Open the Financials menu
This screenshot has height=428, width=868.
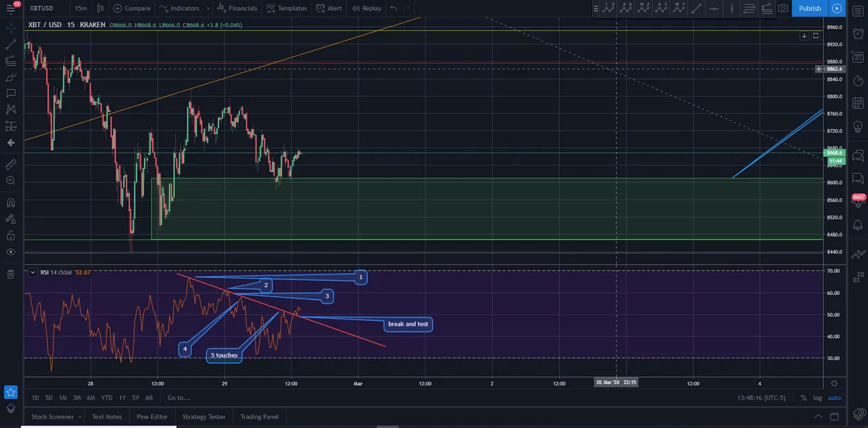[237, 8]
